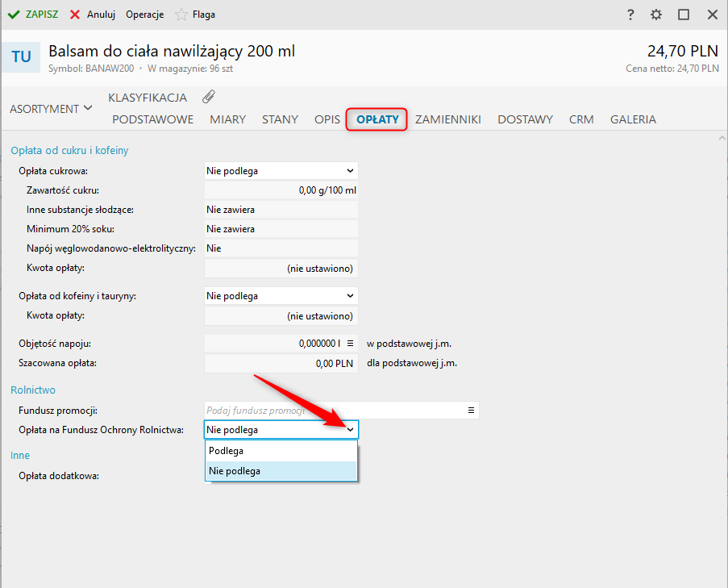Switch to the KLASYFIKACJA tab
Viewport: 728px width, 588px height.
coord(148,98)
